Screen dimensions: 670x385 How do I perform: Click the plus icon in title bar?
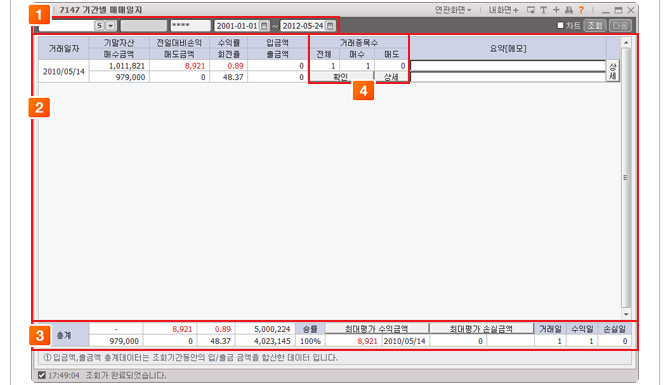556,10
